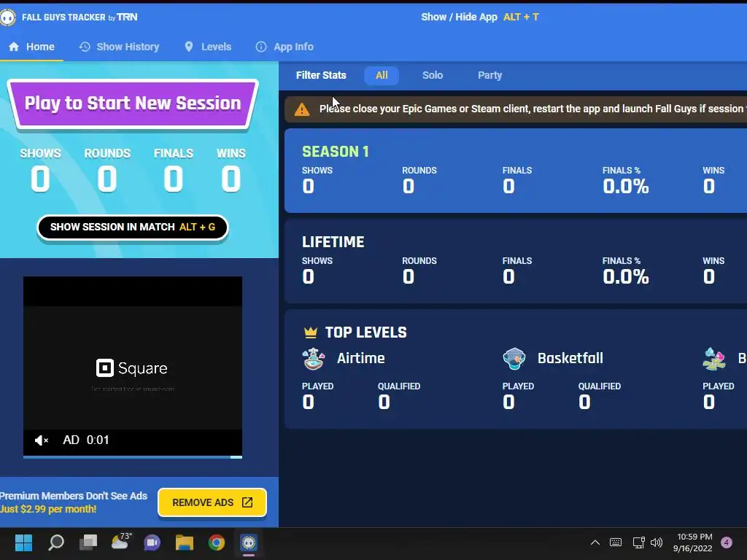Image resolution: width=747 pixels, height=560 pixels.
Task: Select the All stats filter
Action: (x=382, y=75)
